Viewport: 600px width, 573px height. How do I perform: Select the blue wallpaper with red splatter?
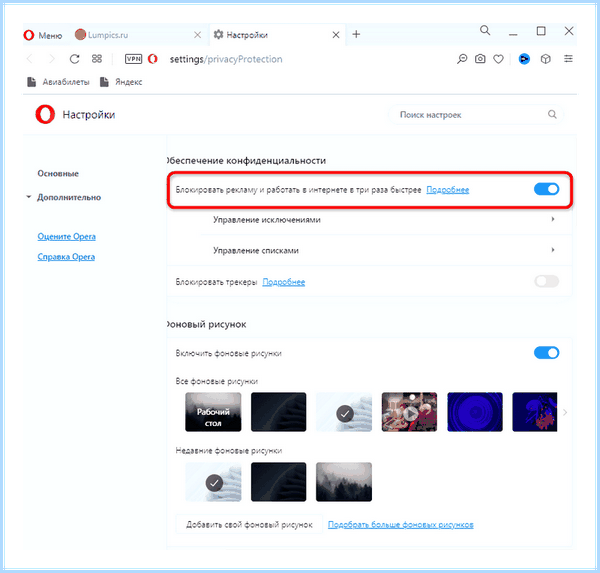[x=535, y=412]
